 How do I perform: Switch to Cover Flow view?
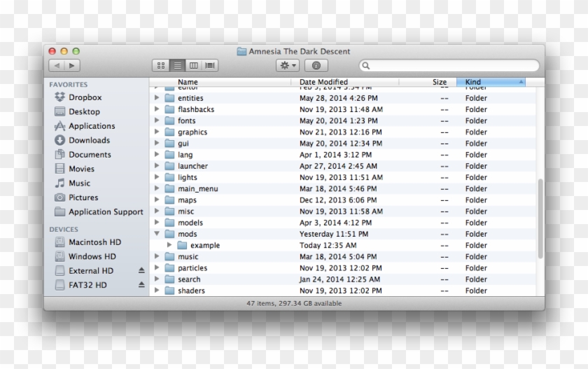(x=210, y=66)
